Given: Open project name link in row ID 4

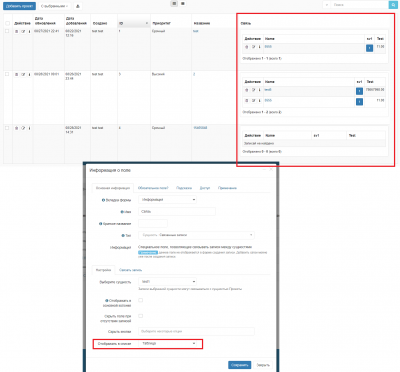Looking at the screenshot, I should pos(200,128).
